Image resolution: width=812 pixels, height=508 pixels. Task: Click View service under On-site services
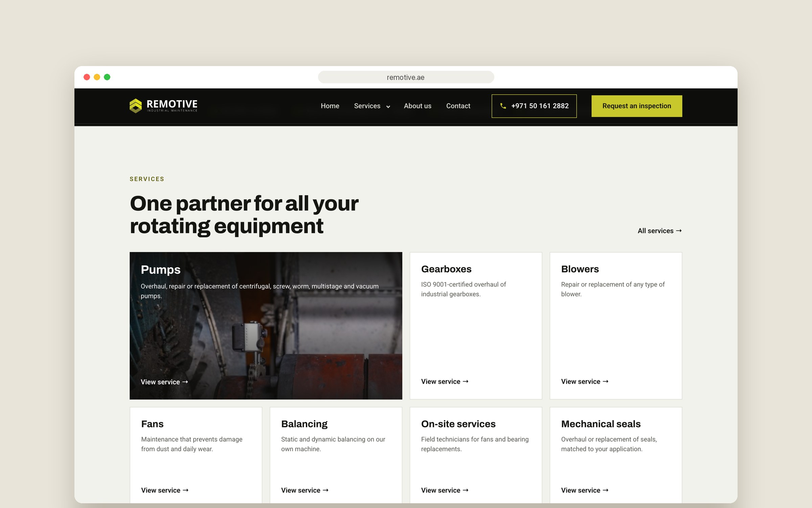pos(445,490)
